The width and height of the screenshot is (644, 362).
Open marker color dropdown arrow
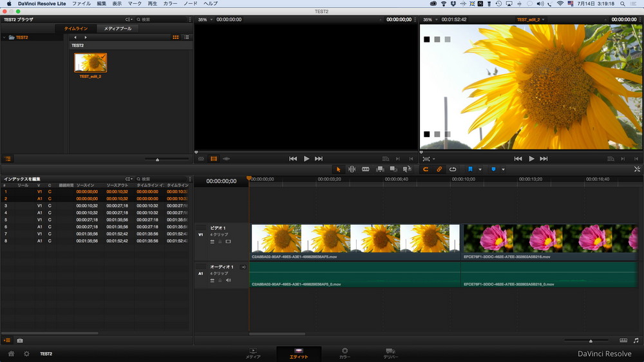(503, 169)
